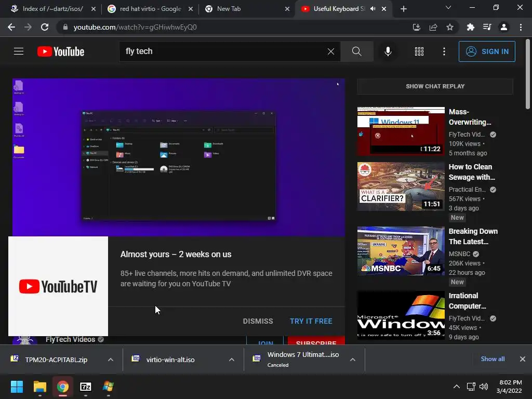Screen dimensions: 532x399
Task: Expand options for TPM20-ACPITABL.zip download
Action: coord(111,360)
